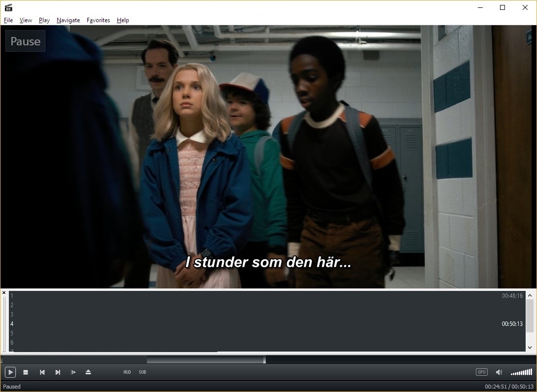Open the View menu
This screenshot has width=537, height=392.
click(26, 20)
